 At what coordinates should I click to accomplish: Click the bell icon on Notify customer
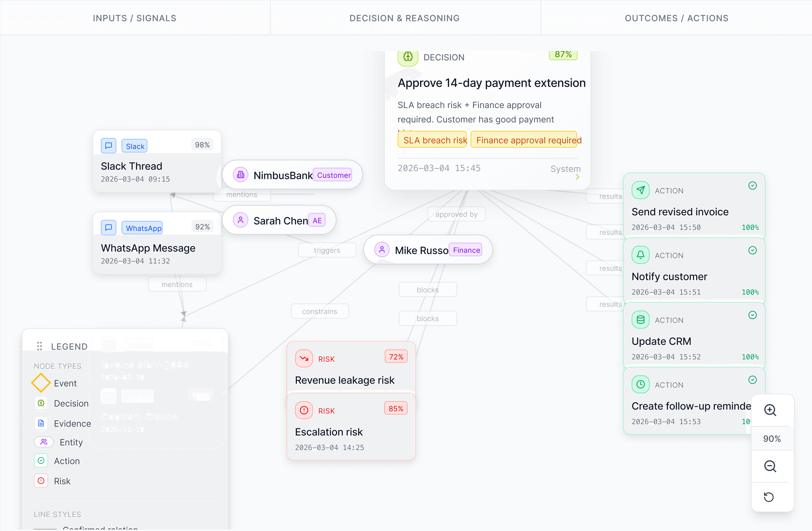pyautogui.click(x=640, y=255)
